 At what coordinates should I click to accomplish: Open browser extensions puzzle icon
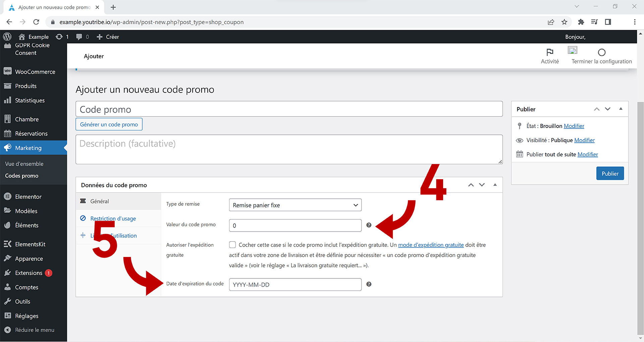581,22
